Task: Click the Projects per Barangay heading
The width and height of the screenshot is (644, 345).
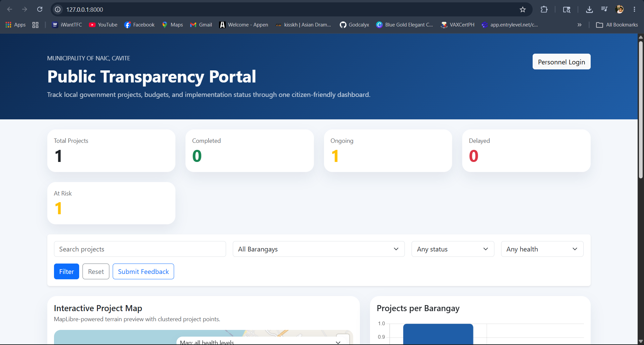Action: click(418, 308)
